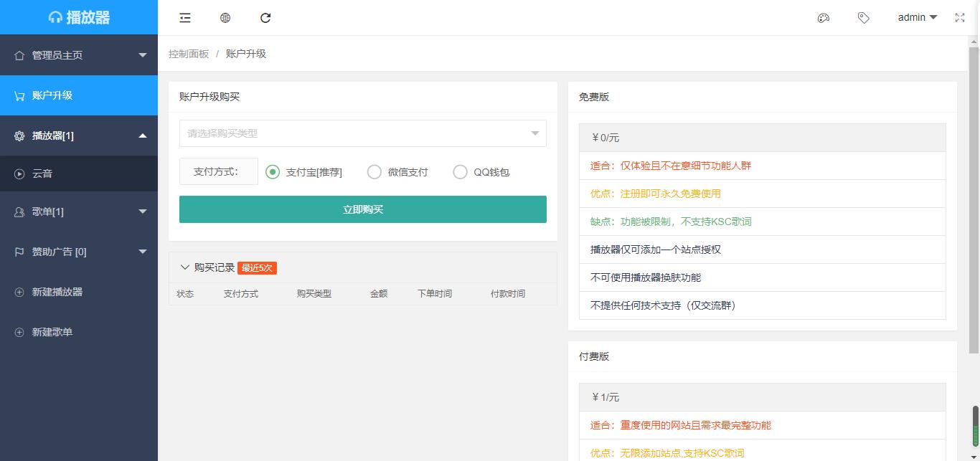The image size is (980, 461).
Task: Enter fullscreen with the expand icon
Action: (959, 17)
